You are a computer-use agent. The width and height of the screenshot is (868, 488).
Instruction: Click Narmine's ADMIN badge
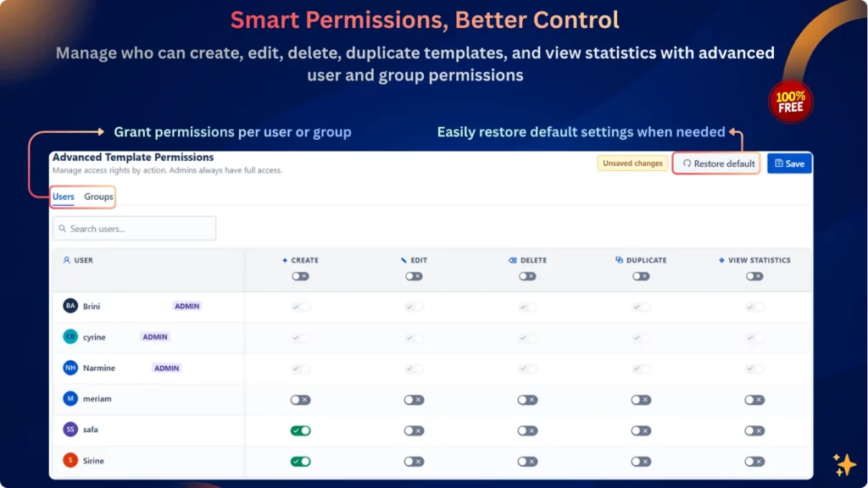point(167,368)
